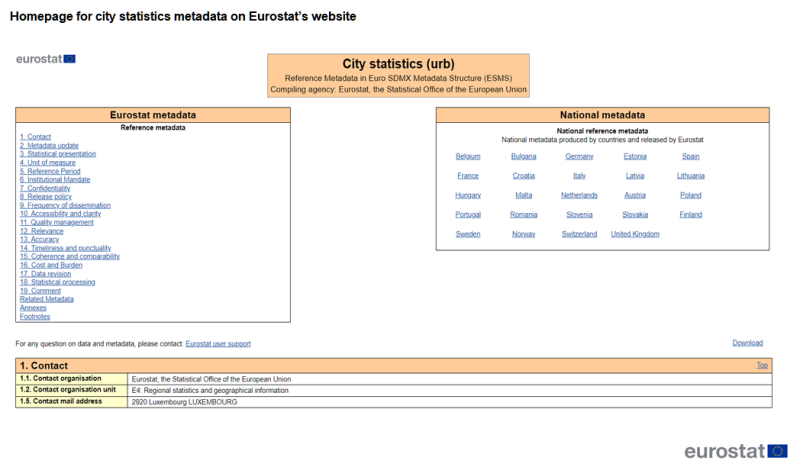Open the 'Related Metadata' link
Screen dimensions: 800x467
point(46,299)
